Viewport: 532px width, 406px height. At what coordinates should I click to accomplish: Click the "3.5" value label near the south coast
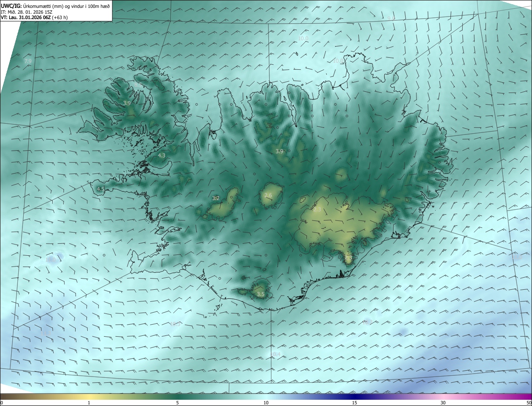(x=261, y=294)
